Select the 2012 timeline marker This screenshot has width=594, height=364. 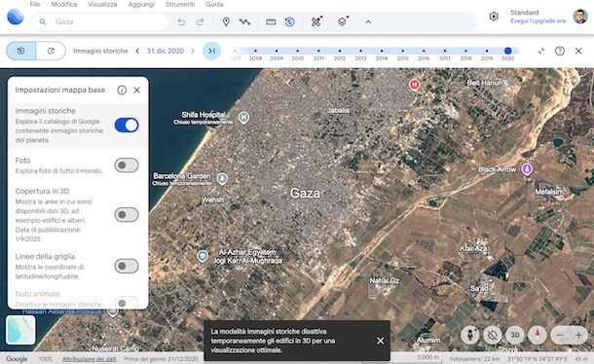pos(340,51)
